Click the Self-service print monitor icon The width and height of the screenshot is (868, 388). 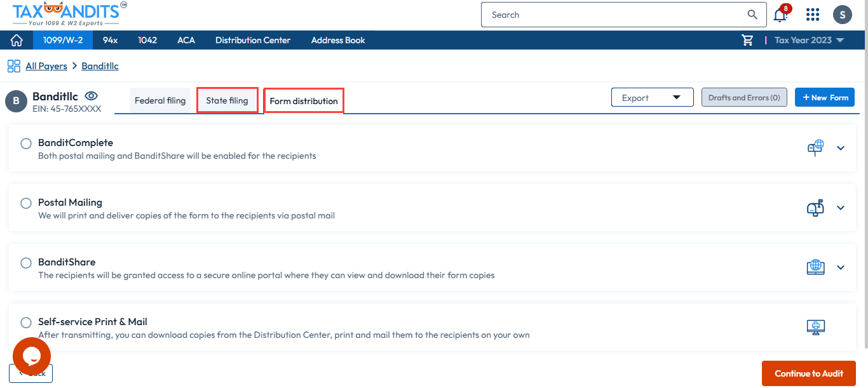(x=815, y=327)
